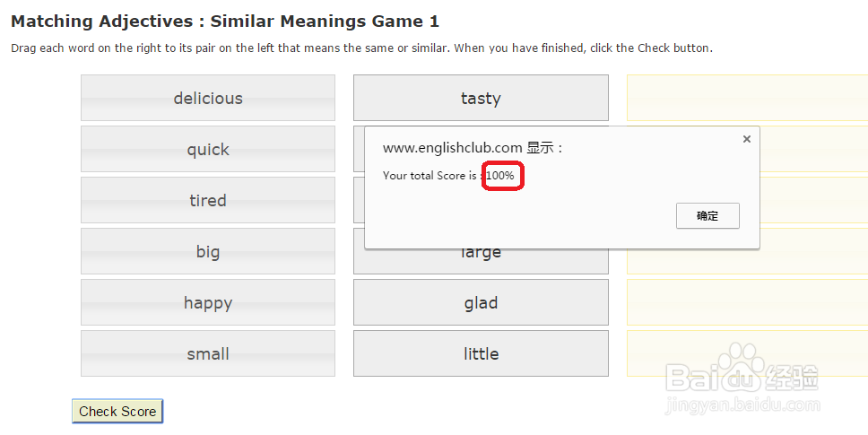Click the 'glad' answer tile
The height and width of the screenshot is (435, 868).
(481, 302)
